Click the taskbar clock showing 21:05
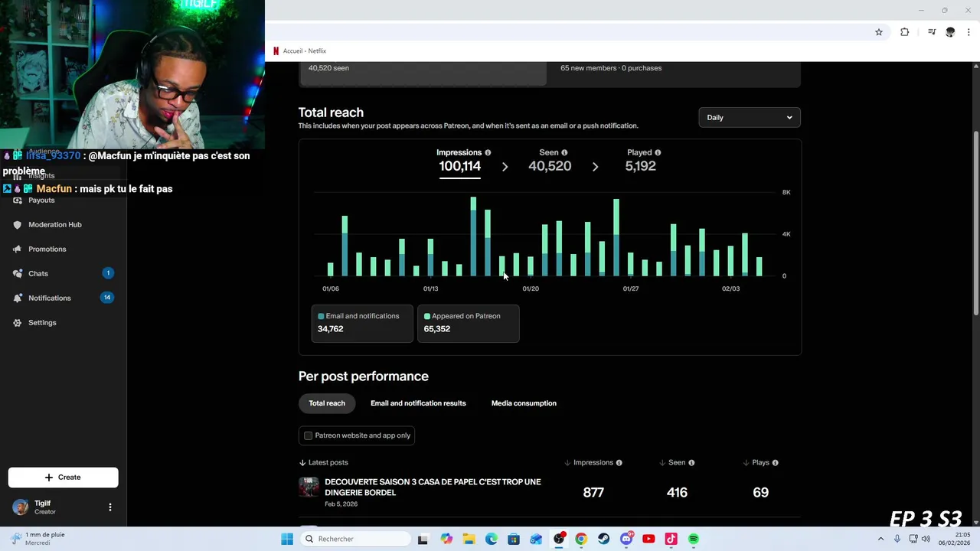The width and height of the screenshot is (980, 551). [954, 539]
